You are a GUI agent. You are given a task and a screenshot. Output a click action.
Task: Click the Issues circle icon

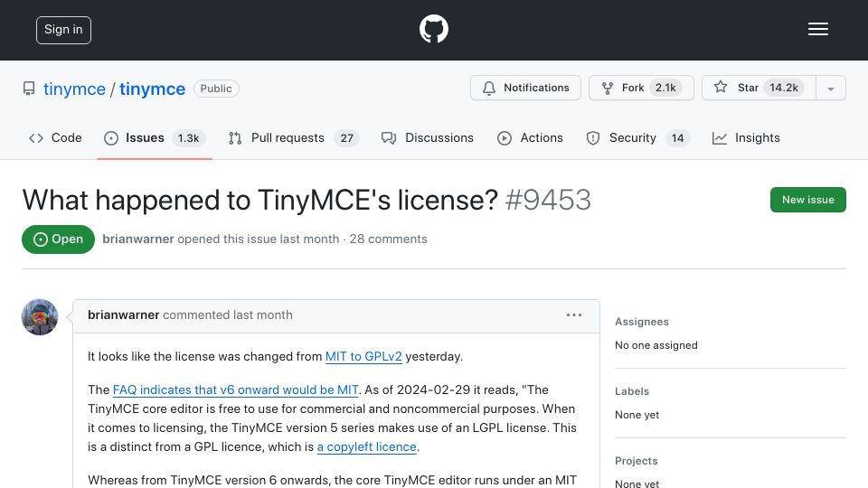click(x=110, y=137)
